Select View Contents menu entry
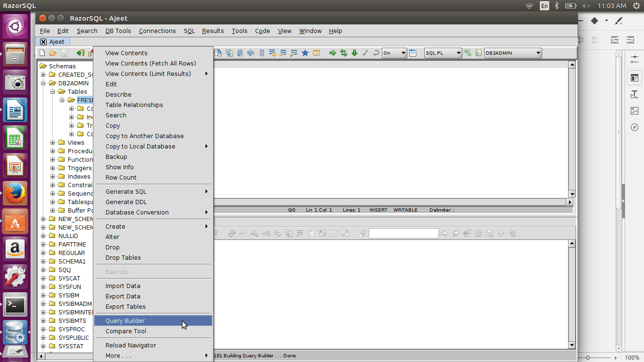The height and width of the screenshot is (362, 644). (153, 53)
